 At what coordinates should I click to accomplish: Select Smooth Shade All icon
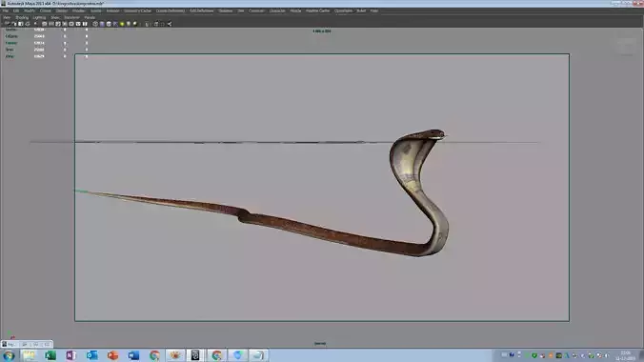[x=102, y=24]
